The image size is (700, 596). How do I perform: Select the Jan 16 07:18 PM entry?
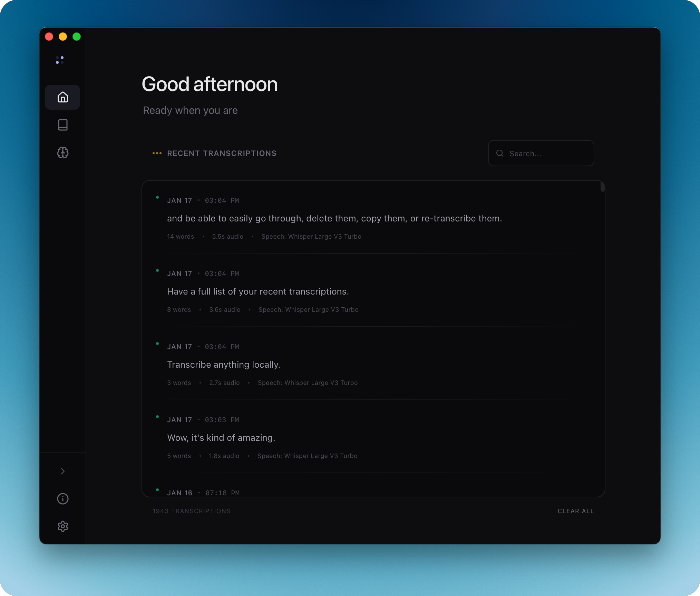pyautogui.click(x=203, y=493)
